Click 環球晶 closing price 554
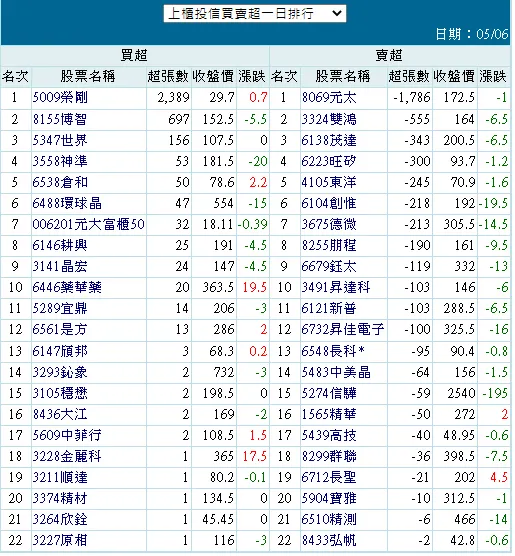This screenshot has height=556, width=515. [223, 203]
